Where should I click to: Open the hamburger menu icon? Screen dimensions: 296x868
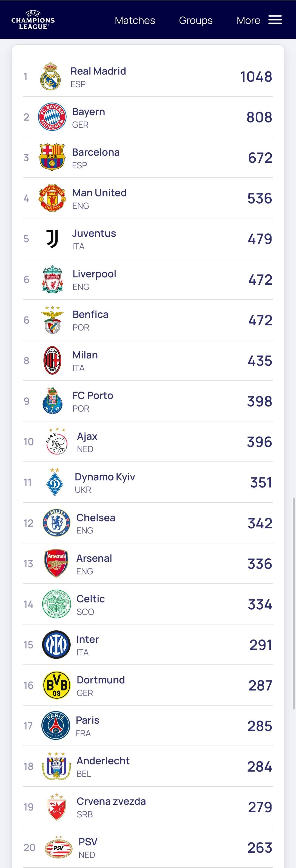tap(275, 20)
